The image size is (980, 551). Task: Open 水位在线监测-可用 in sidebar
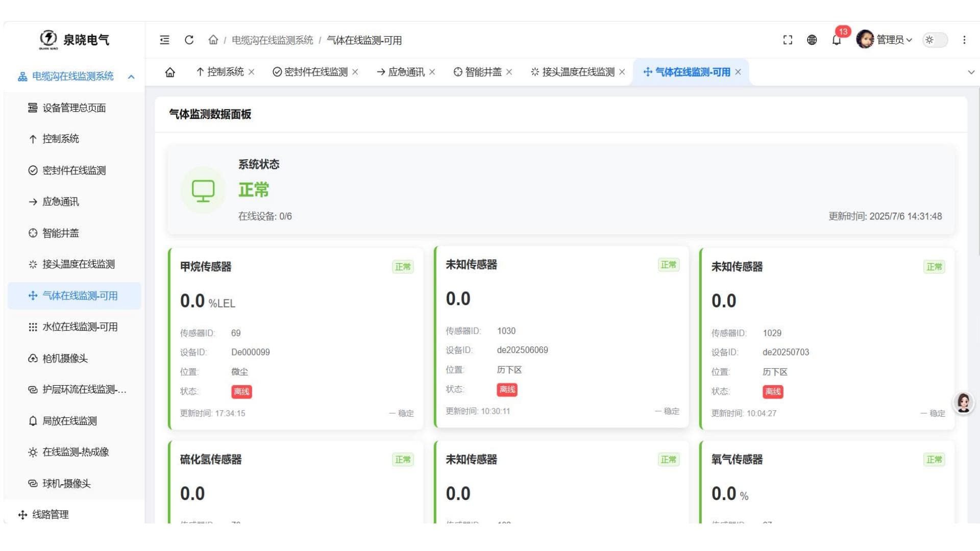coord(74,327)
